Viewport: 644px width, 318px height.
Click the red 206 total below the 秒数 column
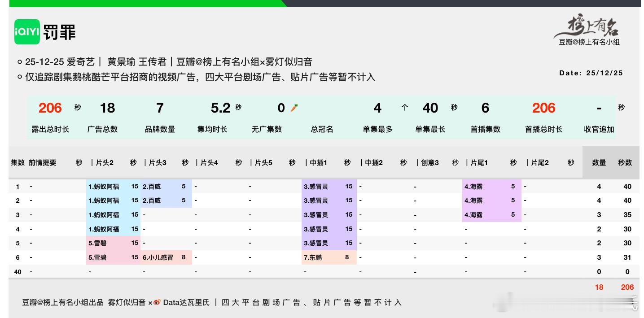tap(627, 287)
